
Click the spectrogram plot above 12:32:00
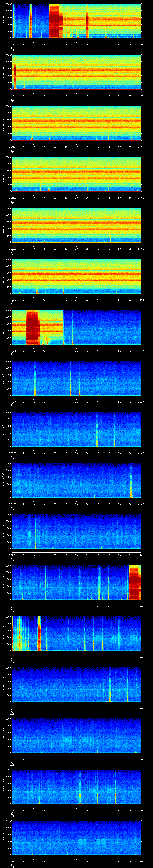pos(76,532)
